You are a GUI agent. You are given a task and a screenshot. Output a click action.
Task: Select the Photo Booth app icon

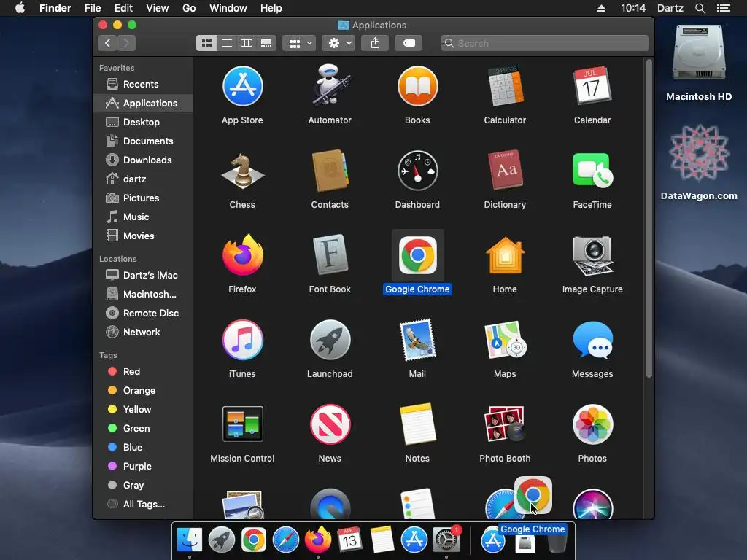point(505,424)
